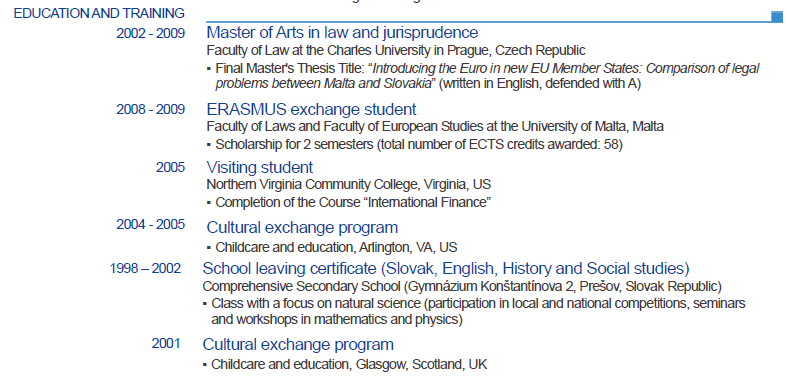Click the 2002 - 2009 date label
The image size is (787, 377).
tap(151, 34)
